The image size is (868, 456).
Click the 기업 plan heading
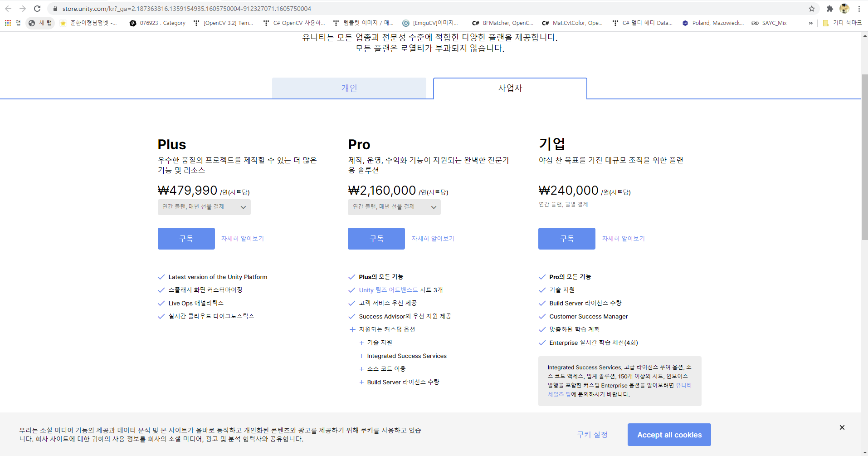click(x=552, y=144)
